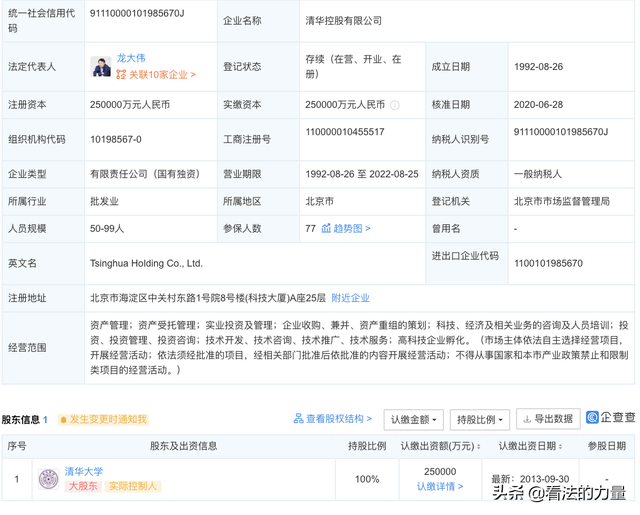The height and width of the screenshot is (515, 640).
Task: Select taxpayer ID 91110000101985670J
Action: pyautogui.click(x=561, y=132)
